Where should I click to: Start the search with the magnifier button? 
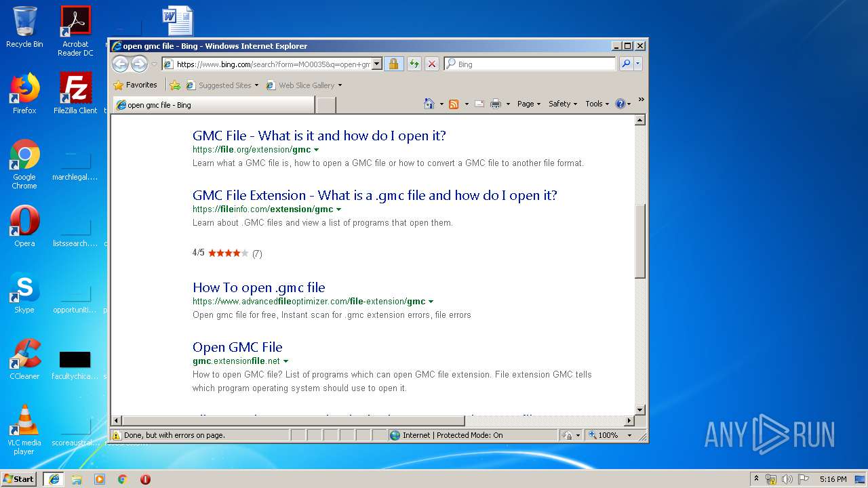626,64
